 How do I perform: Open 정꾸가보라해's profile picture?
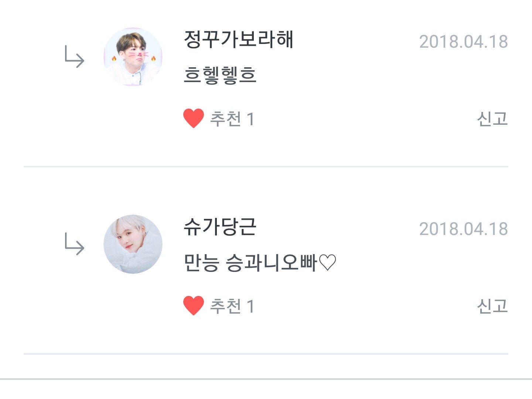(x=133, y=57)
